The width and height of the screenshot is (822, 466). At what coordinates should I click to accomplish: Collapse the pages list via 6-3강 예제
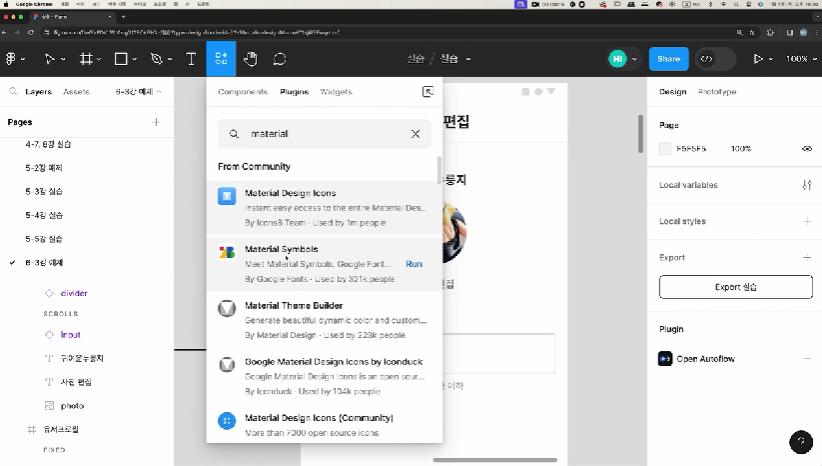click(x=138, y=92)
